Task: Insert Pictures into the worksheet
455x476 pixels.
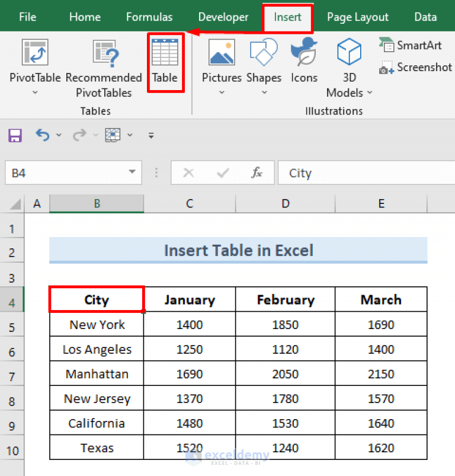Action: tap(222, 62)
